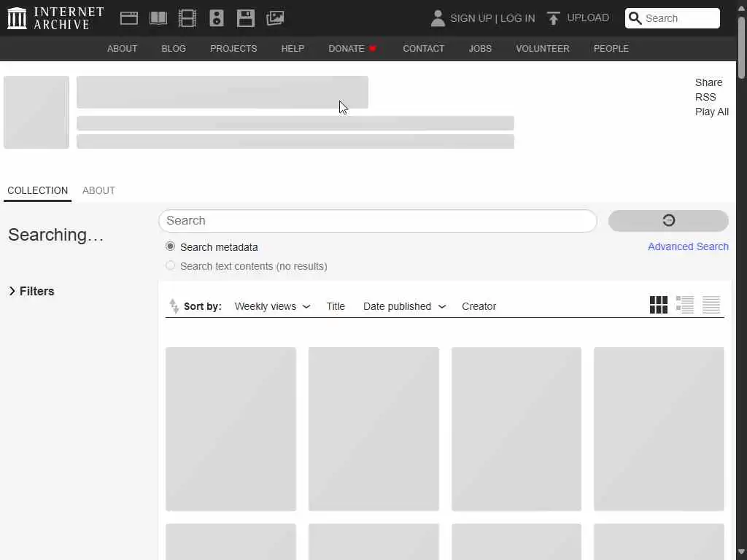747x560 pixels.
Task: Click the Share link
Action: (x=708, y=82)
